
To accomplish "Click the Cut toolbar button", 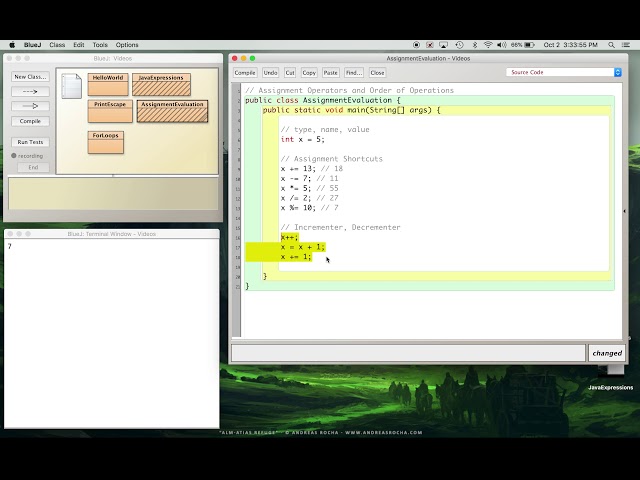I will click(290, 73).
